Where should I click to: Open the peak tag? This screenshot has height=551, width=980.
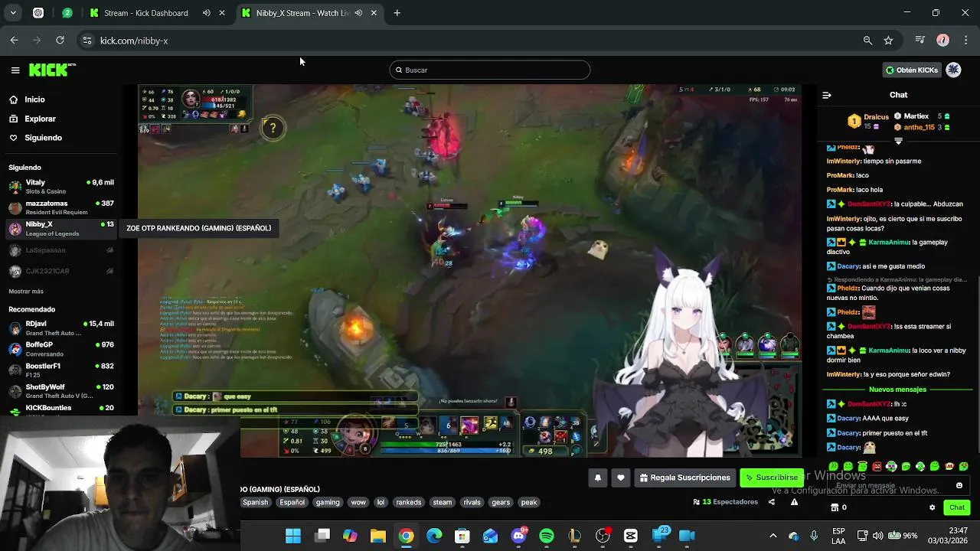[529, 502]
